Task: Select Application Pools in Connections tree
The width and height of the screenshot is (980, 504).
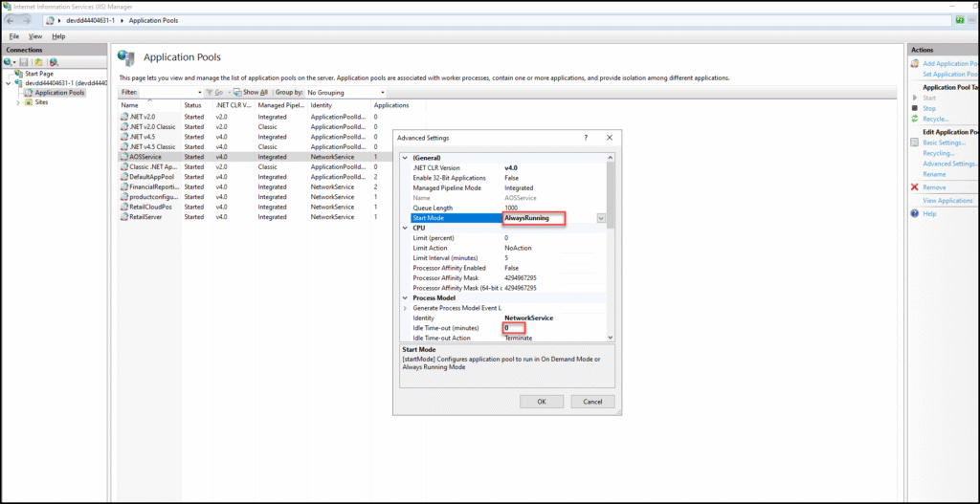Action: pos(59,93)
